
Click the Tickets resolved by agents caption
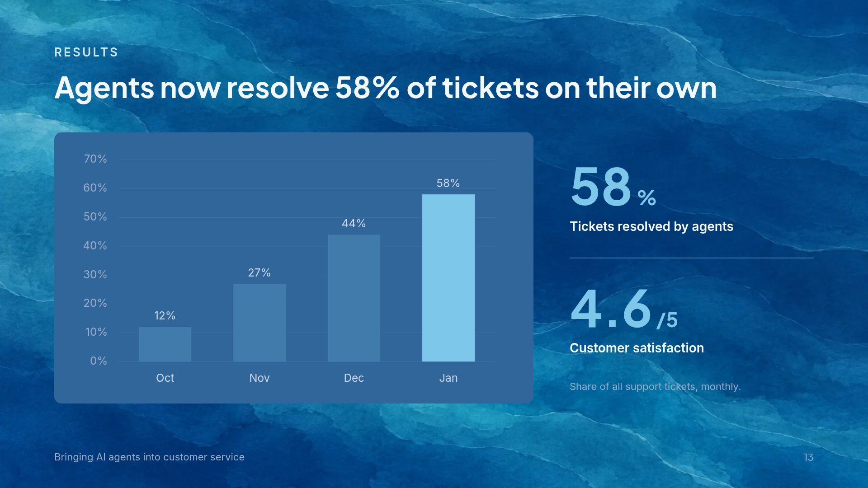(651, 226)
